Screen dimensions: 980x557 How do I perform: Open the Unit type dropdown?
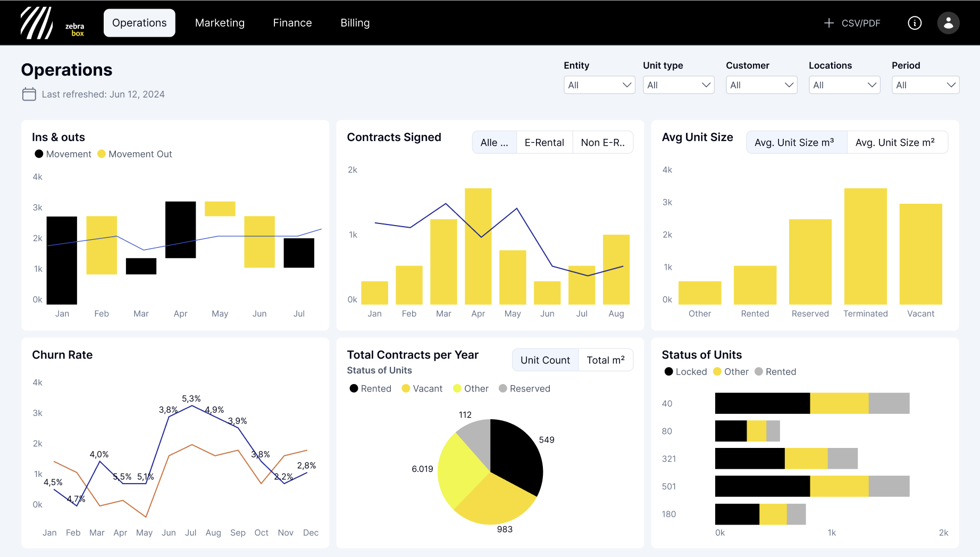(679, 85)
